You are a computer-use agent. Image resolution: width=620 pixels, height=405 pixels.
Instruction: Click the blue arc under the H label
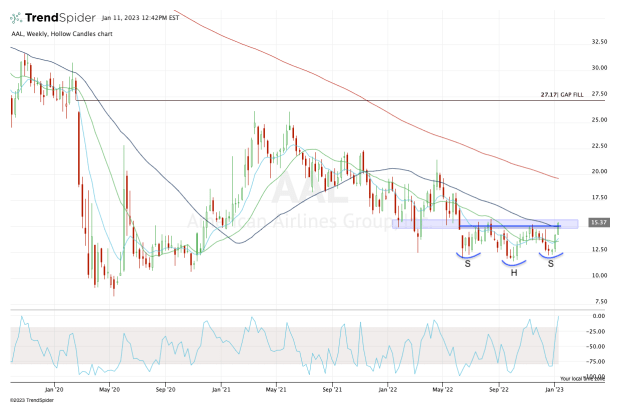[x=516, y=262]
